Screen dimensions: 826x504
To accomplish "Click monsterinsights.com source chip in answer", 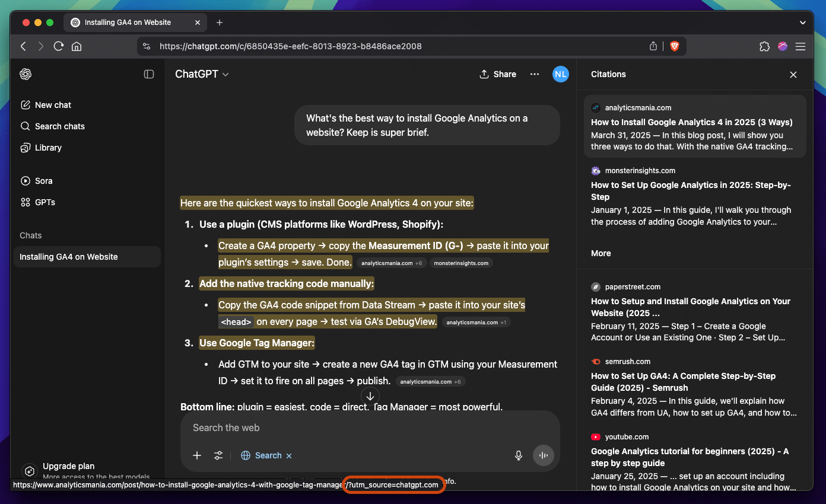I will pos(461,263).
